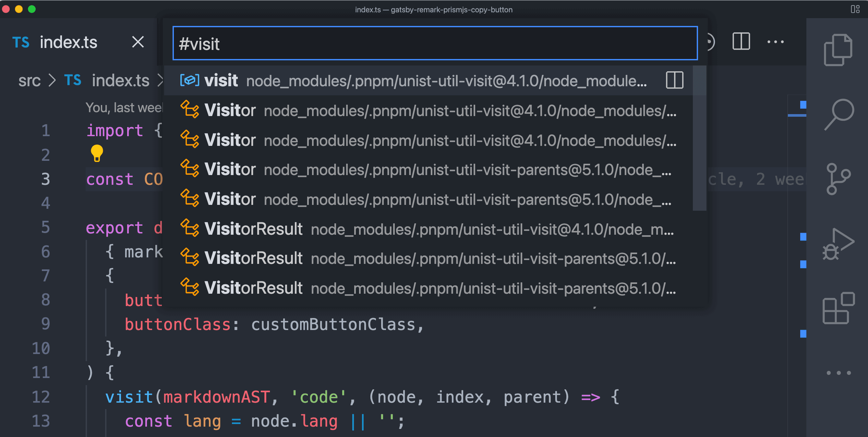868x437 pixels.
Task: Expand the src breadcrumb in editor
Action: (x=29, y=80)
